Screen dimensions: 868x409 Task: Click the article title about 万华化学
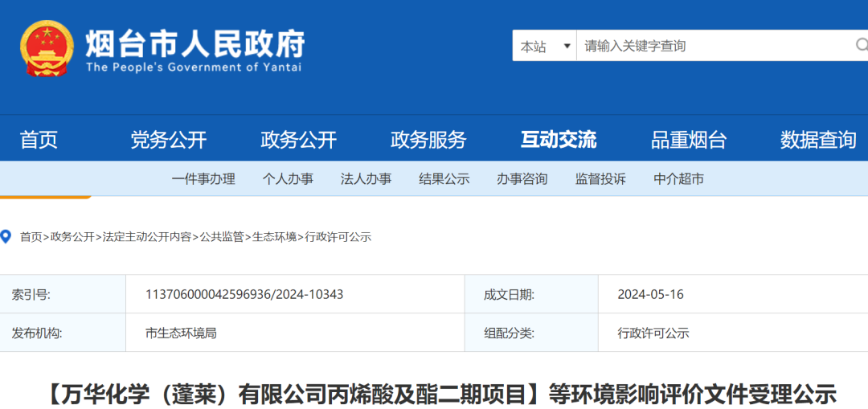[440, 395]
